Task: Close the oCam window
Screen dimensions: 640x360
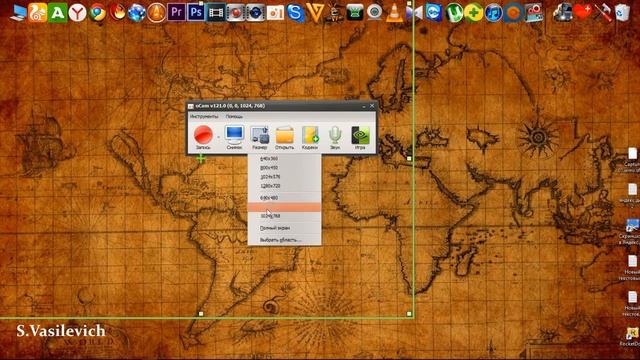Action: pyautogui.click(x=372, y=106)
